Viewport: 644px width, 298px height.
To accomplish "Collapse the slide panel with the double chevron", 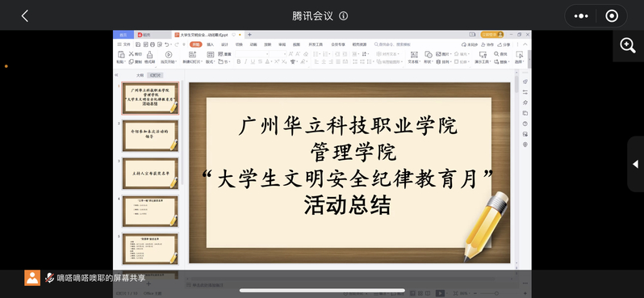I will click(x=116, y=75).
